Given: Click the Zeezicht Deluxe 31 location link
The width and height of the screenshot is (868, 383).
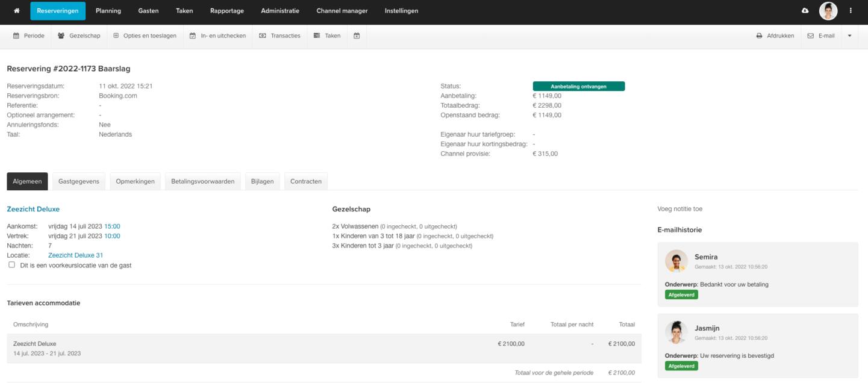Looking at the screenshot, I should (75, 255).
